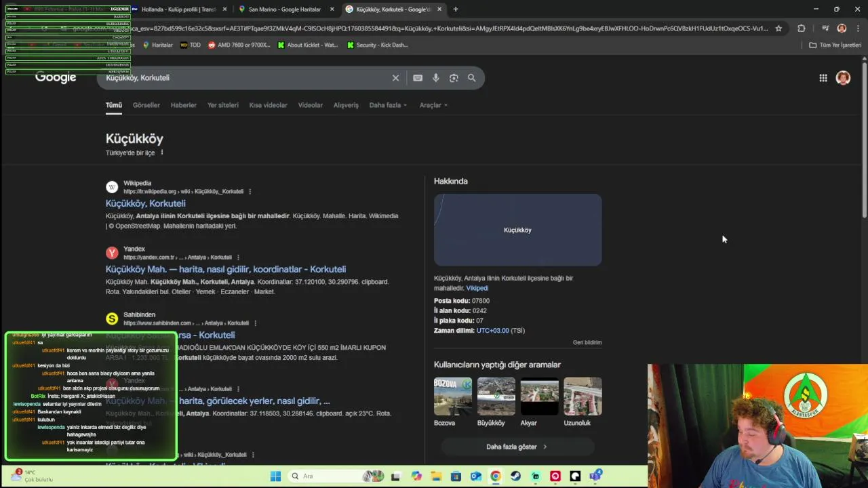Image resolution: width=868 pixels, height=488 pixels.
Task: Switch to the Haberler tab
Action: (x=183, y=105)
